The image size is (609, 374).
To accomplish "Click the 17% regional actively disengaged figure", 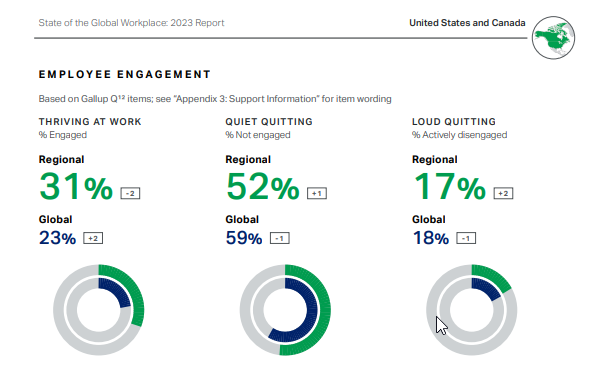I will (449, 187).
